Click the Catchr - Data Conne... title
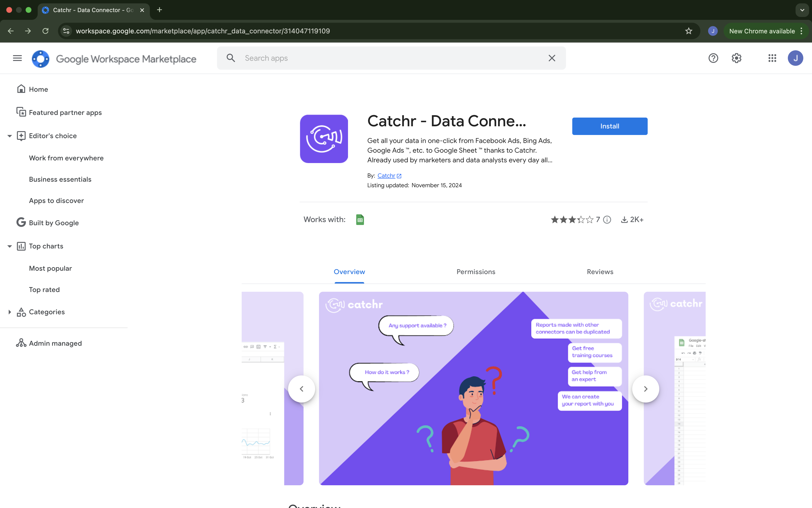Viewport: 812px width, 508px height. pyautogui.click(x=447, y=121)
